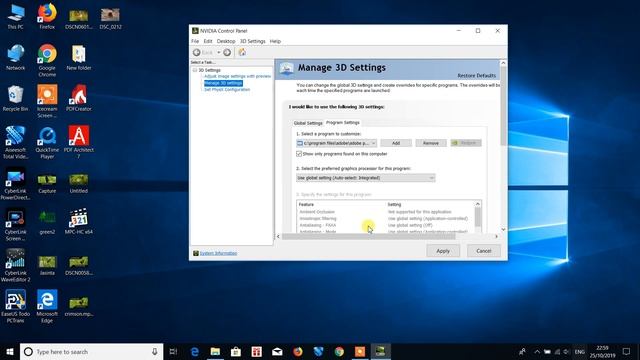Open the preferred graphics processor dropdown
The height and width of the screenshot is (360, 640).
pos(365,178)
